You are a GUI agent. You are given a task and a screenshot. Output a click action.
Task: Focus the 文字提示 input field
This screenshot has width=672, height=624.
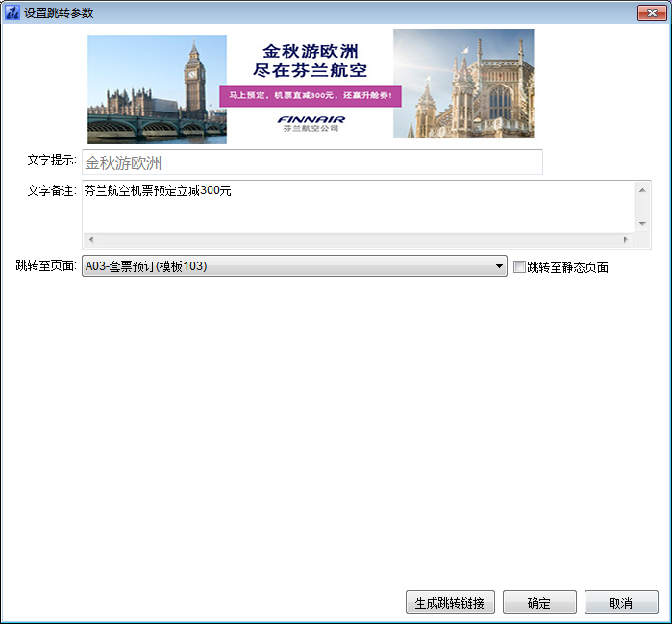[312, 162]
